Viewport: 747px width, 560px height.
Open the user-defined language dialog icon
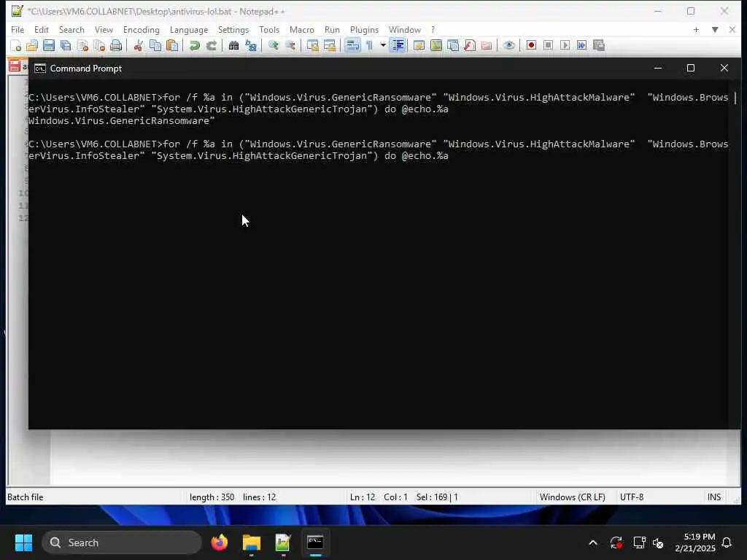point(419,46)
